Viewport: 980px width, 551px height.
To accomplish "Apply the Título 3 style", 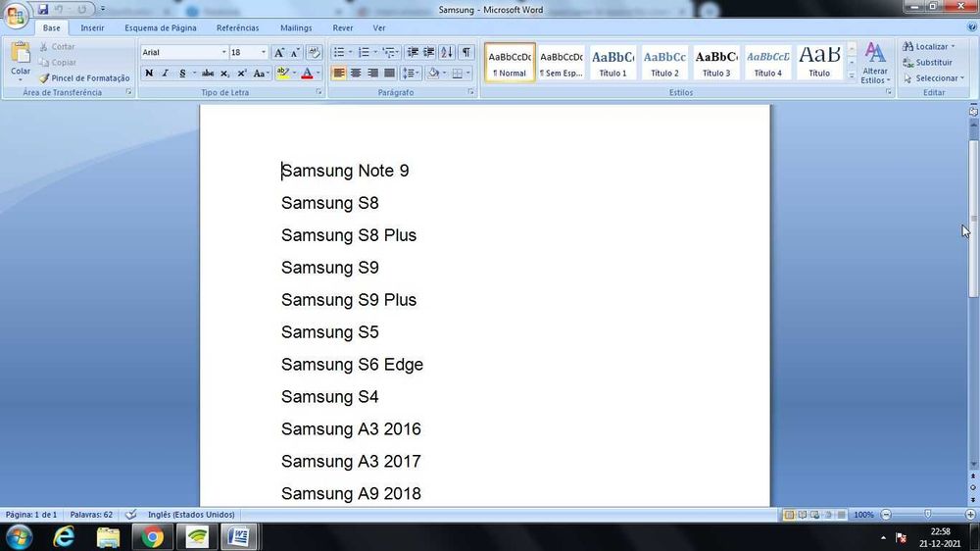I will [x=716, y=63].
